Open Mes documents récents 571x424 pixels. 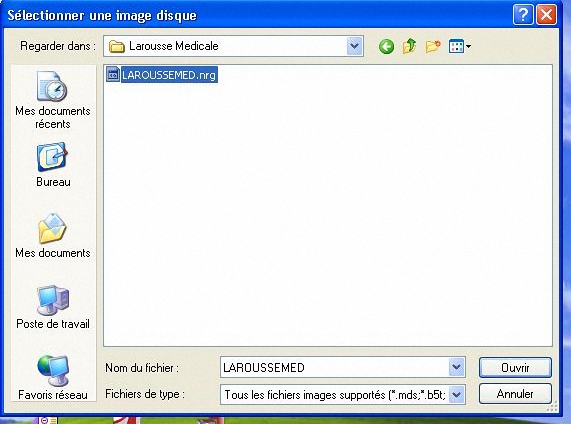(x=53, y=100)
